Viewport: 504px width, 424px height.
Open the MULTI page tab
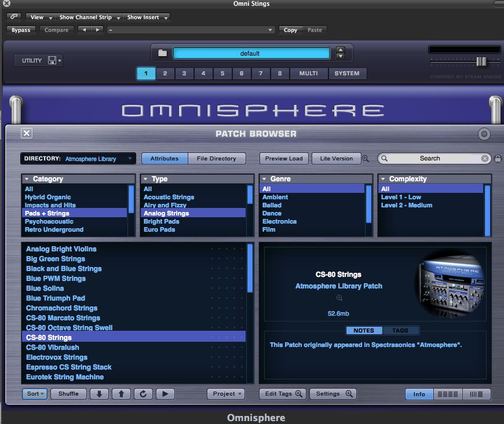coord(309,74)
